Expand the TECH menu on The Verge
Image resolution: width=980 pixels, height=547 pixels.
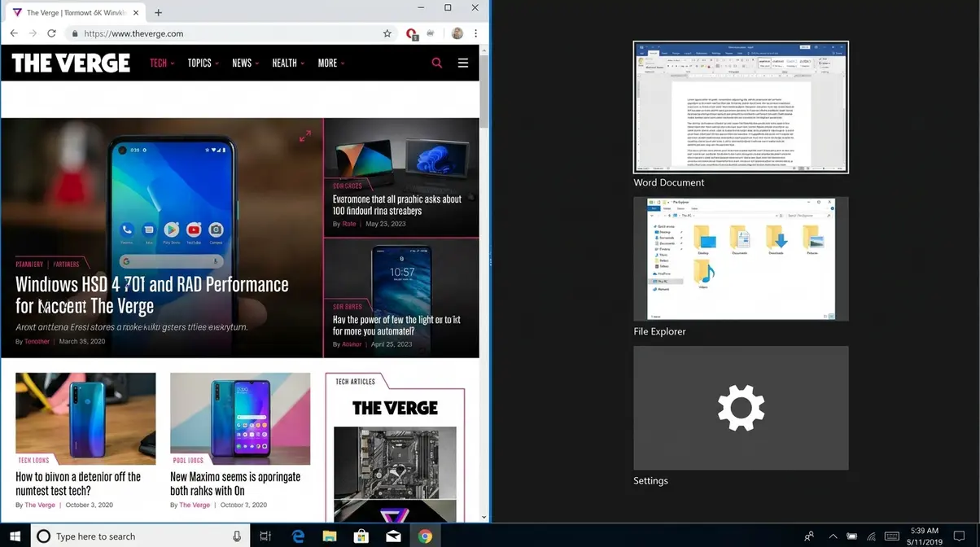pos(162,63)
